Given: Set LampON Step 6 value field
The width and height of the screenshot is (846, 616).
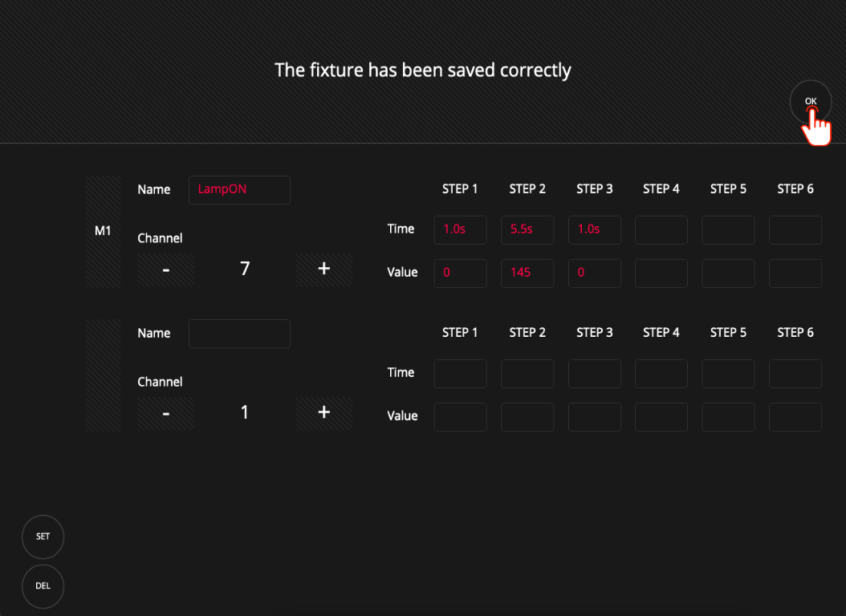Looking at the screenshot, I should 795,274.
